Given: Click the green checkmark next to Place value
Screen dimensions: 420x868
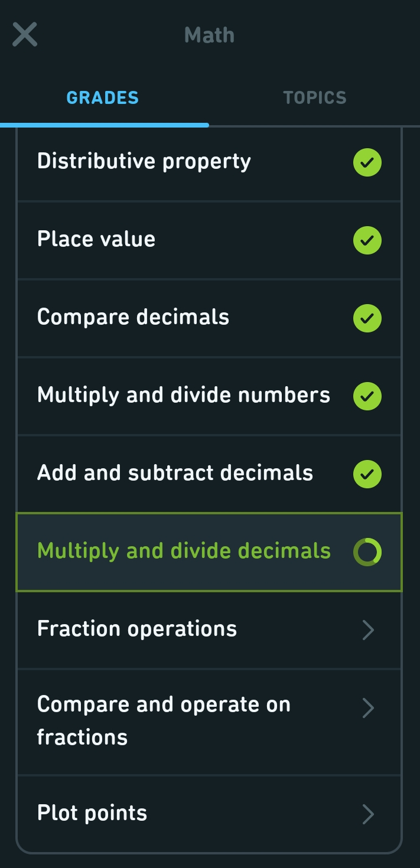Looking at the screenshot, I should pyautogui.click(x=367, y=240).
